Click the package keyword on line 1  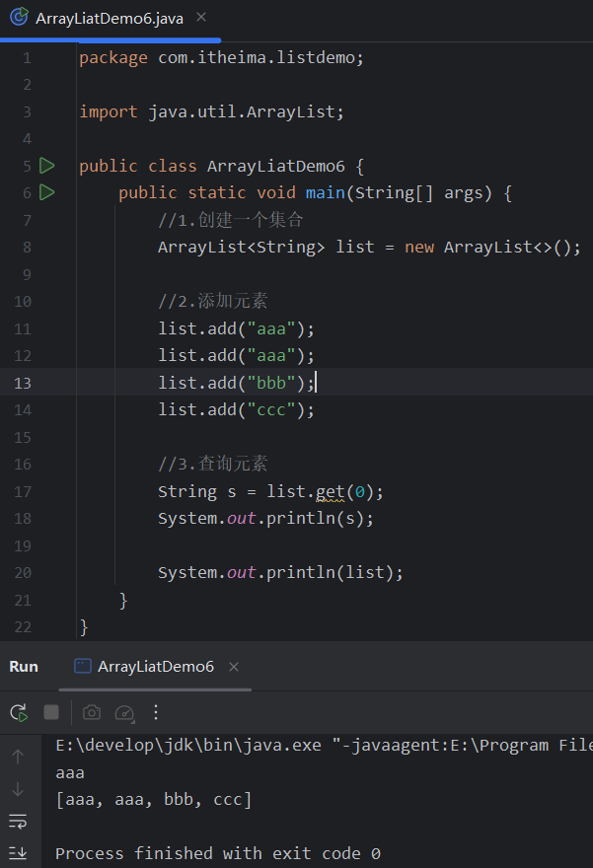(x=113, y=58)
